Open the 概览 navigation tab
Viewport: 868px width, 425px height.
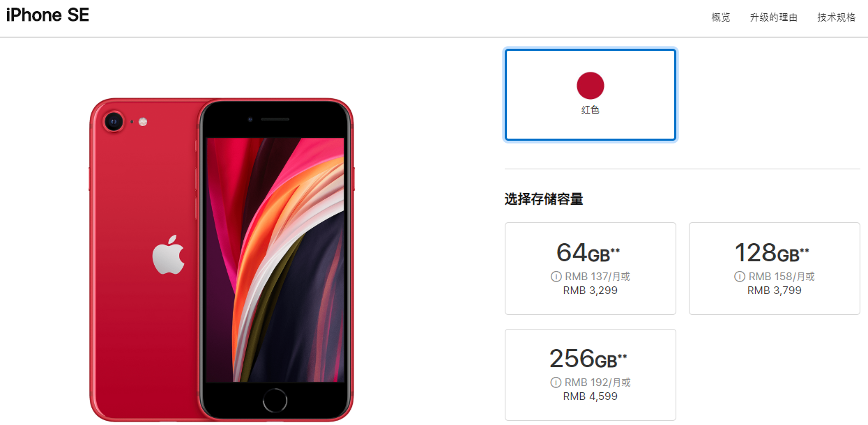coord(721,17)
